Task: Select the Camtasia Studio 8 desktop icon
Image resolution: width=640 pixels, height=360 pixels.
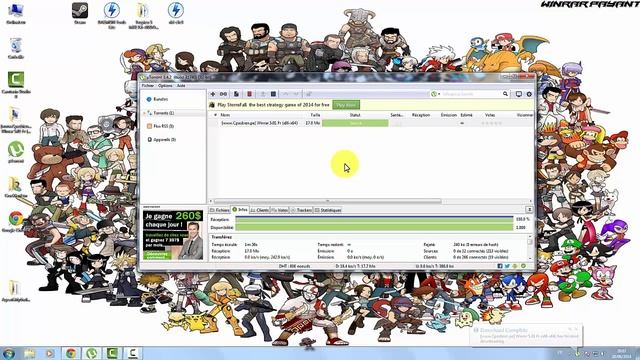Action: tap(16, 84)
